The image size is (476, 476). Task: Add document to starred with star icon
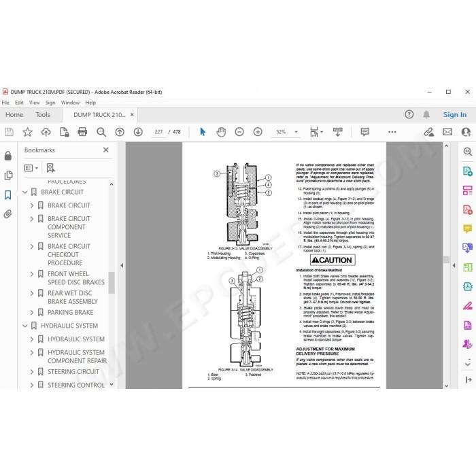pos(28,132)
